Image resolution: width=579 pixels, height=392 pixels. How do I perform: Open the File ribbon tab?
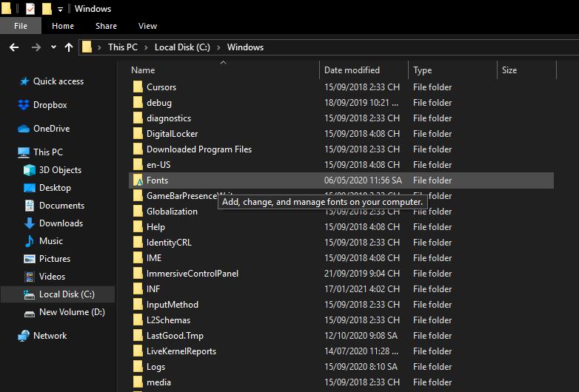[20, 26]
